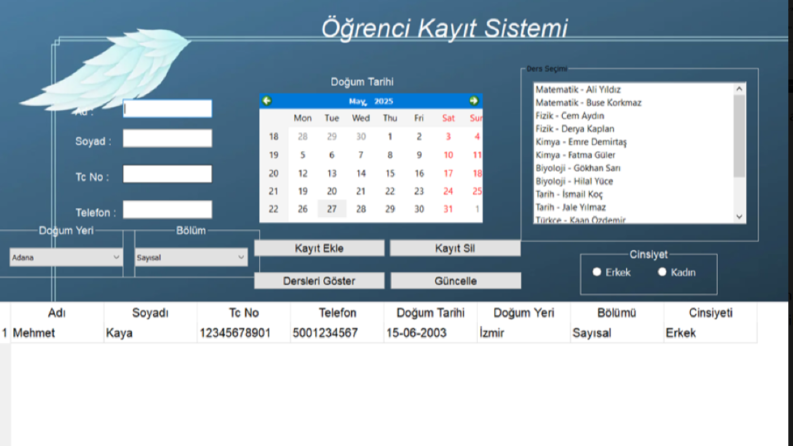793x446 pixels.
Task: Pick May 6 in the calendar
Action: click(x=332, y=155)
